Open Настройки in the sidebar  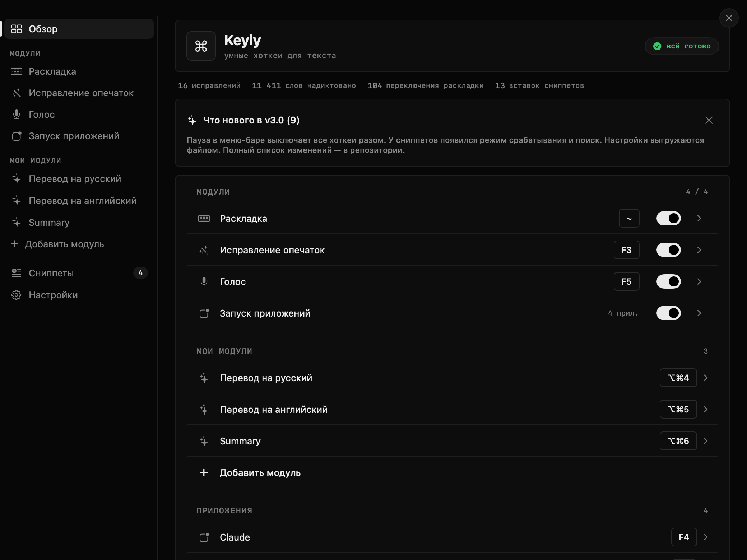pyautogui.click(x=79, y=295)
